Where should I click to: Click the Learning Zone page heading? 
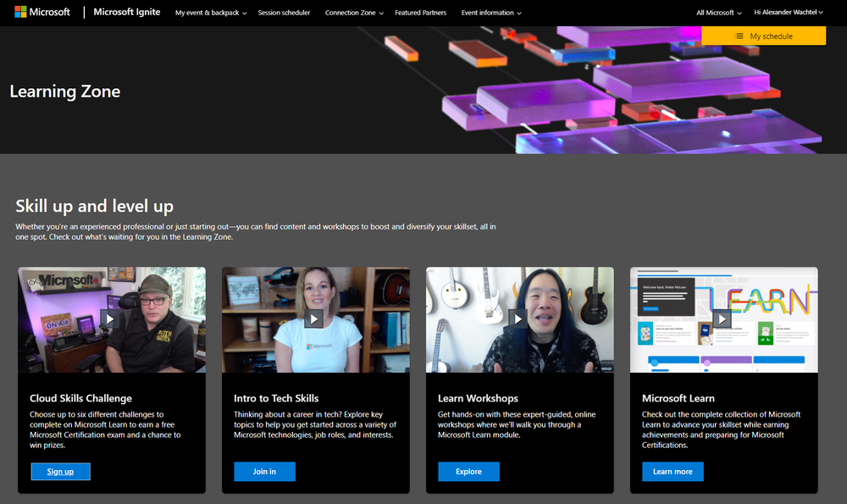[65, 91]
